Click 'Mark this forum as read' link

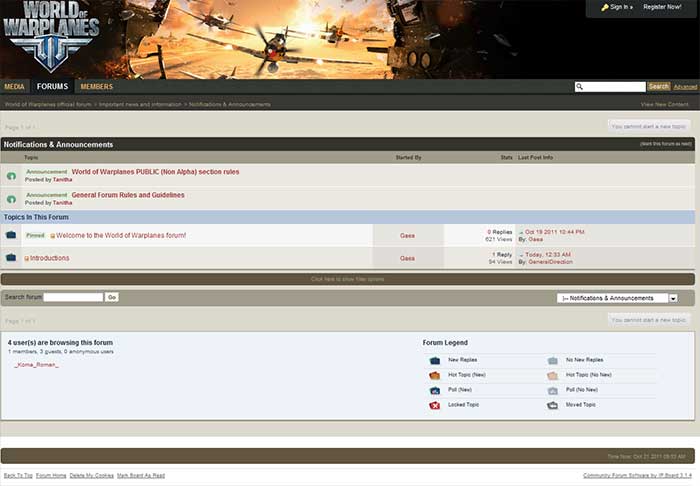click(x=665, y=144)
